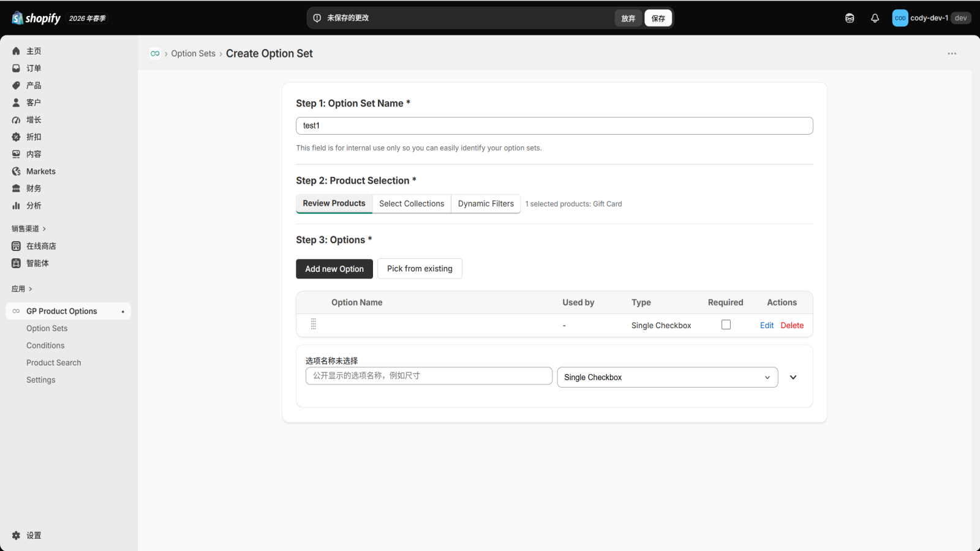Click Add new Option button
This screenshot has width=980, height=551.
334,269
